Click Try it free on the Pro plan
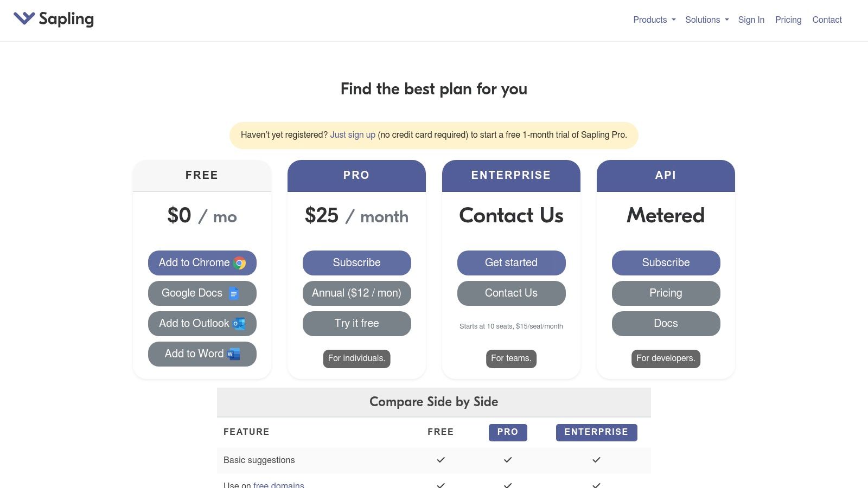 356,323
